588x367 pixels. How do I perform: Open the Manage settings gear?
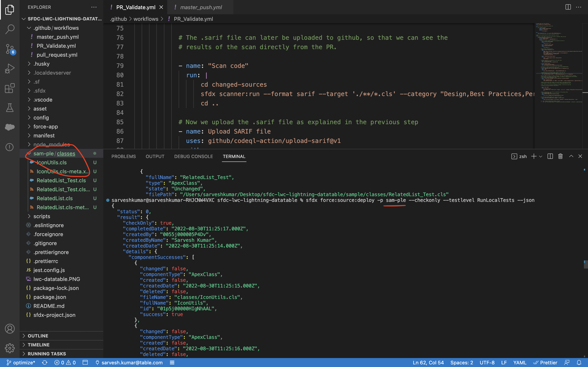(x=10, y=348)
